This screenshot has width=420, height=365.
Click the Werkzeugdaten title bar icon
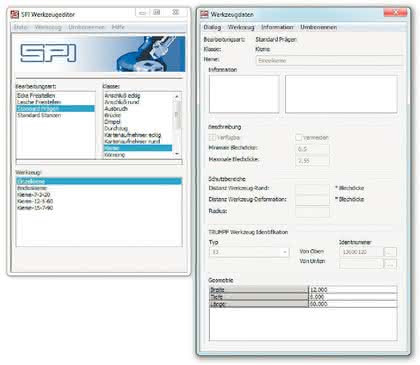204,14
